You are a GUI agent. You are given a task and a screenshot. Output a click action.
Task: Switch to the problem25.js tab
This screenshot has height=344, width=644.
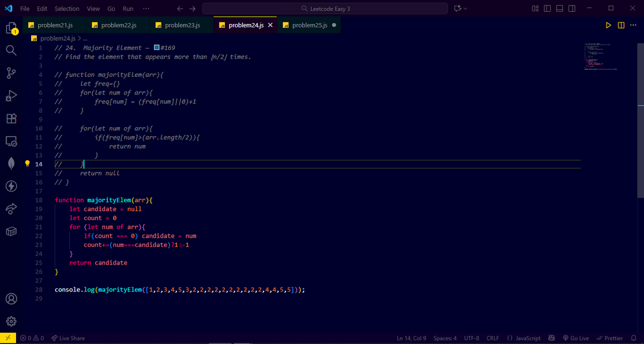(x=310, y=25)
